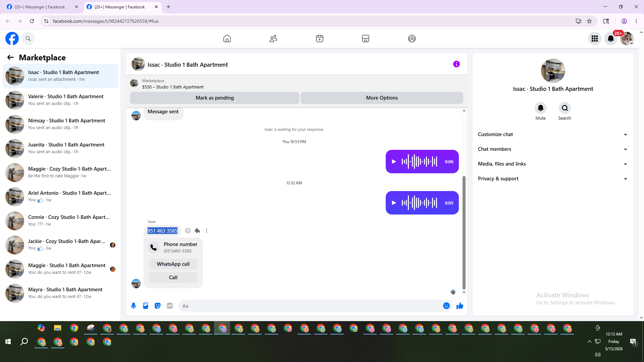The height and width of the screenshot is (362, 644).
Task: Select Nimsay's Studio 1 Bath Apartment conversation
Action: click(60, 124)
